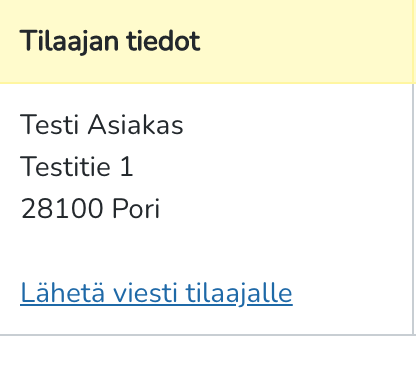The height and width of the screenshot is (366, 416).
Task: Click the first name Testi
Action: pyautogui.click(x=49, y=124)
